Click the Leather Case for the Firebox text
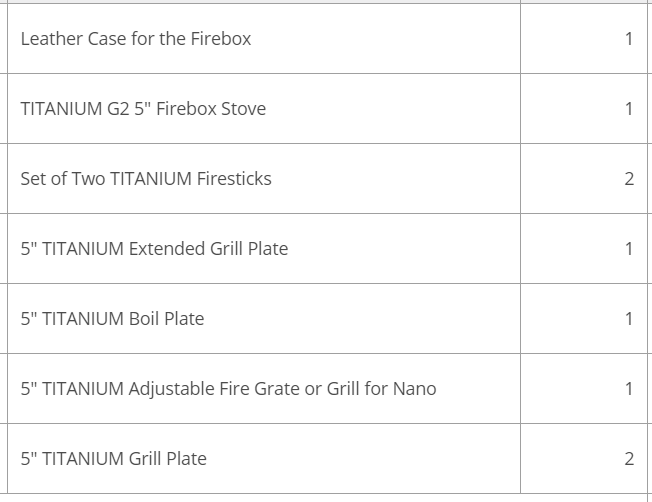 [135, 39]
